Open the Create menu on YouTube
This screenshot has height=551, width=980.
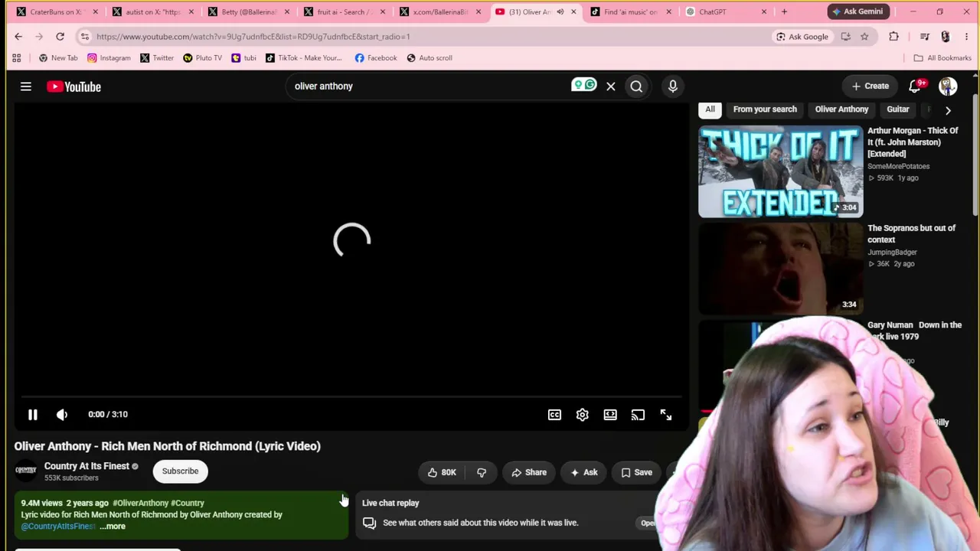tap(871, 86)
